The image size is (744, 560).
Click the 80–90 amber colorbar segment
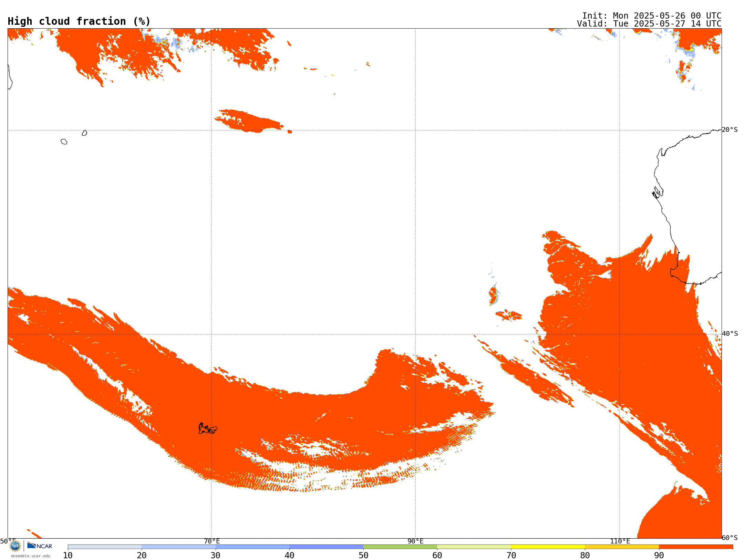pyautogui.click(x=622, y=547)
